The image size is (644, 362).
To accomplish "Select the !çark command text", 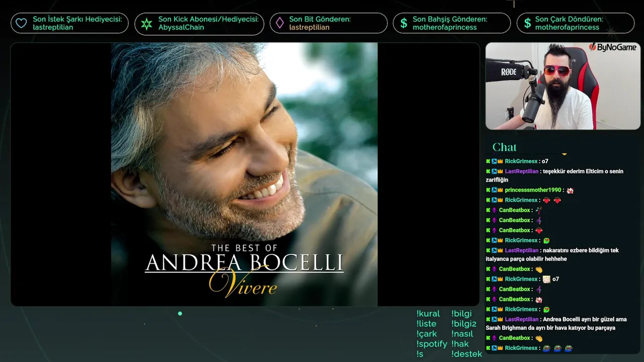I will pos(427,334).
